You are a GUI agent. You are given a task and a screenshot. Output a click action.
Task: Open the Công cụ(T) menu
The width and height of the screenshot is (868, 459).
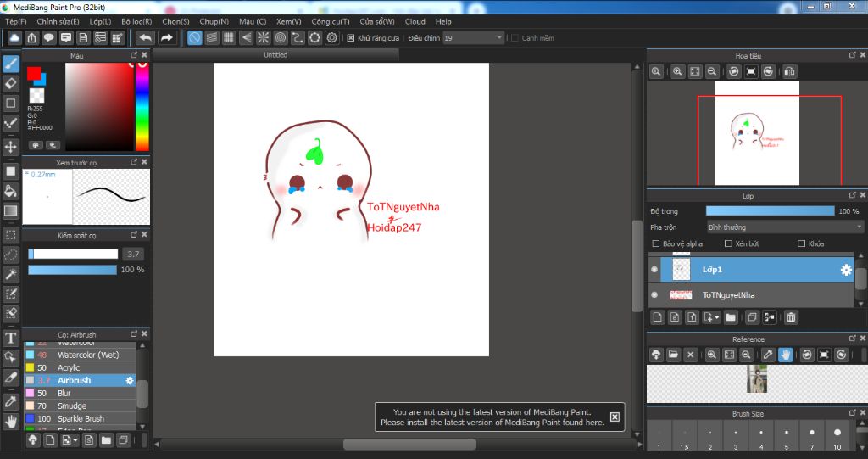click(x=331, y=21)
